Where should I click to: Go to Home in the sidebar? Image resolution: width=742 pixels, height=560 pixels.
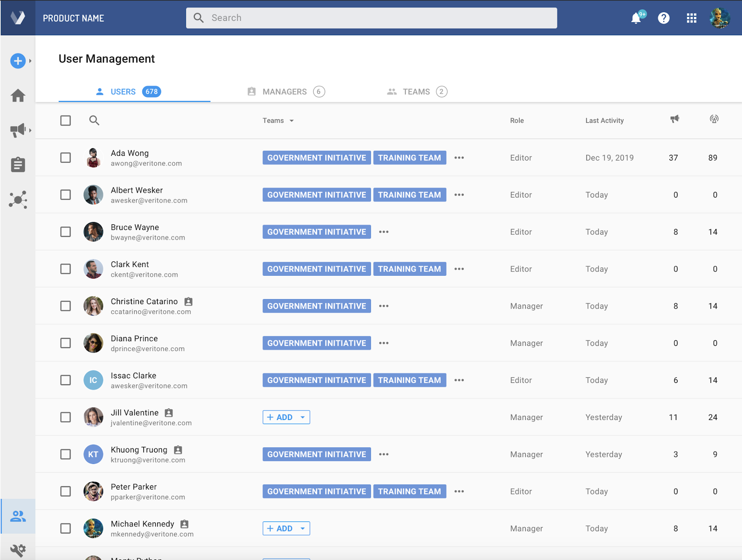pyautogui.click(x=18, y=95)
